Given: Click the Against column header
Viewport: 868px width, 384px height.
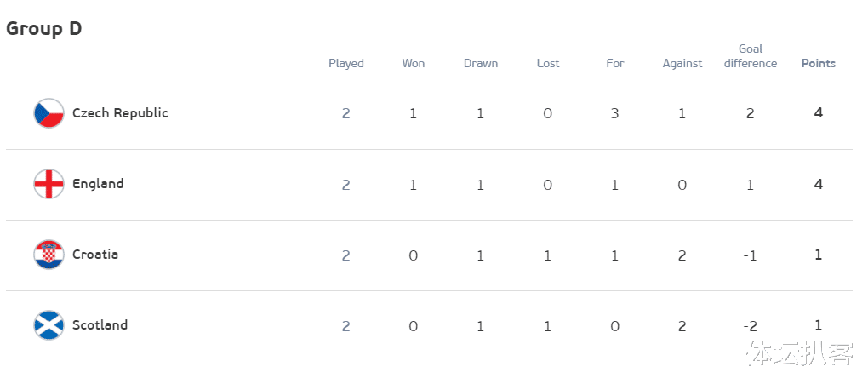Looking at the screenshot, I should pos(682,64).
